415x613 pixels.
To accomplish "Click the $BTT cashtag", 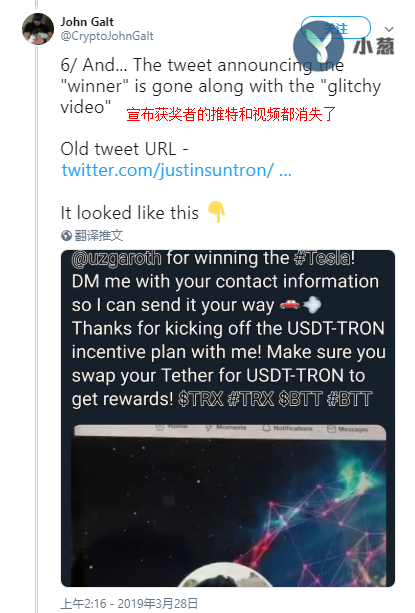I will (x=301, y=399).
